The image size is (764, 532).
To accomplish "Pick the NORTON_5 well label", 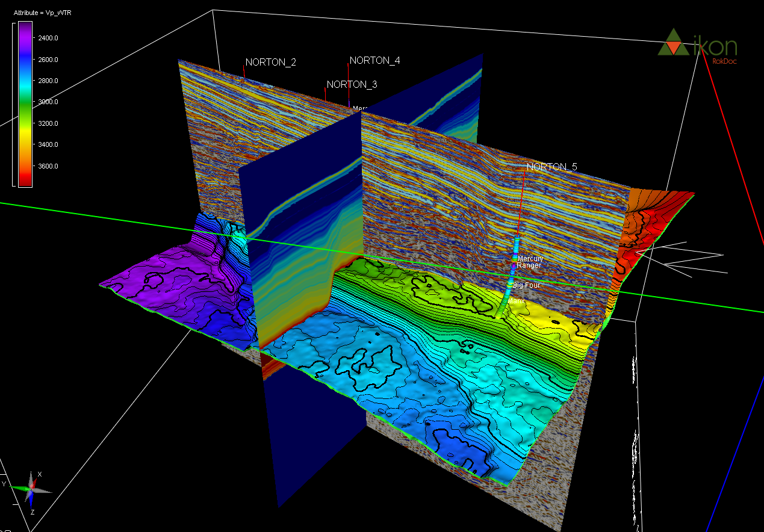I will pos(551,167).
